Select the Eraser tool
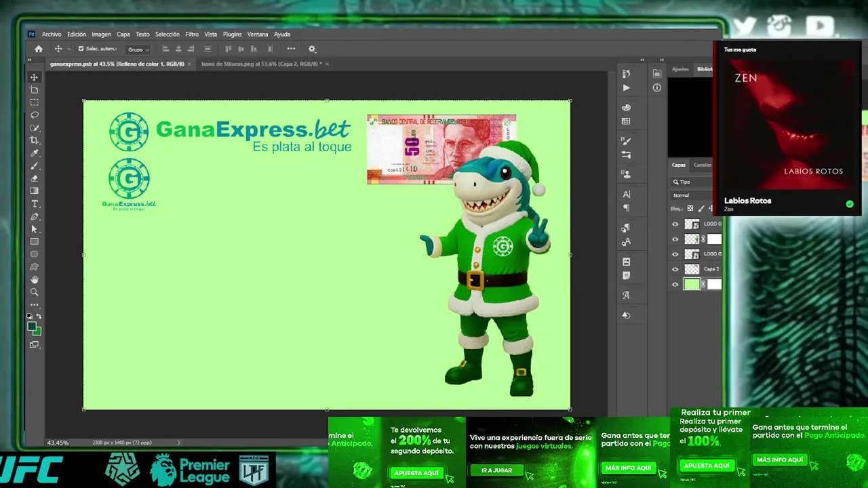Image resolution: width=868 pixels, height=488 pixels. point(34,178)
